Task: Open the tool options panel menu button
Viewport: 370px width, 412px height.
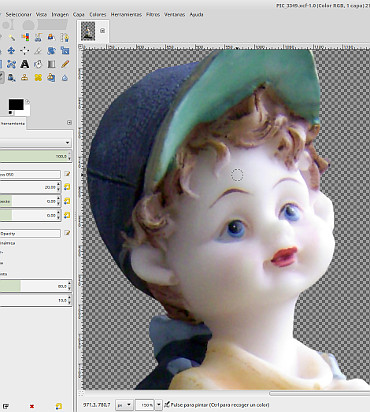Action: 69,123
